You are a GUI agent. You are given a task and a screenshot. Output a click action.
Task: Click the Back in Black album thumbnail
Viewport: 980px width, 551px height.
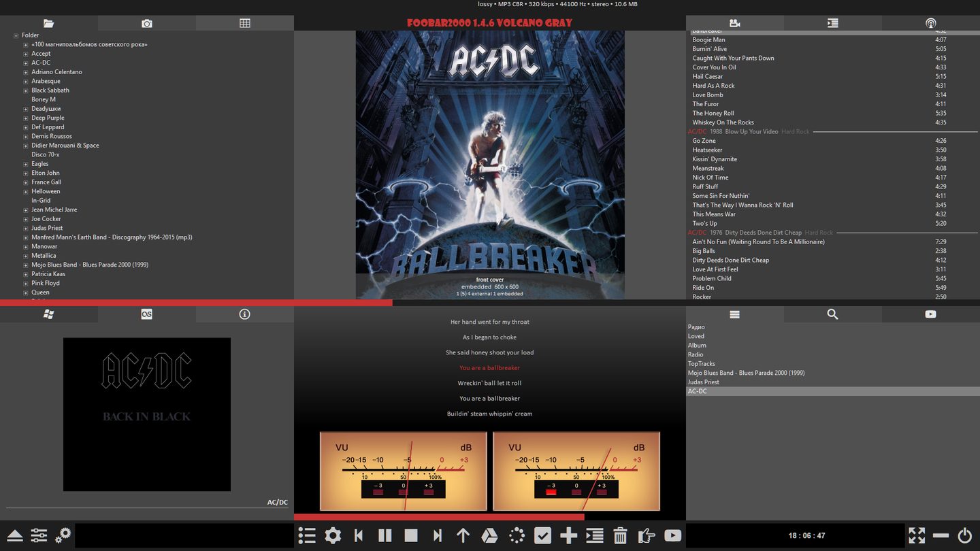147,414
